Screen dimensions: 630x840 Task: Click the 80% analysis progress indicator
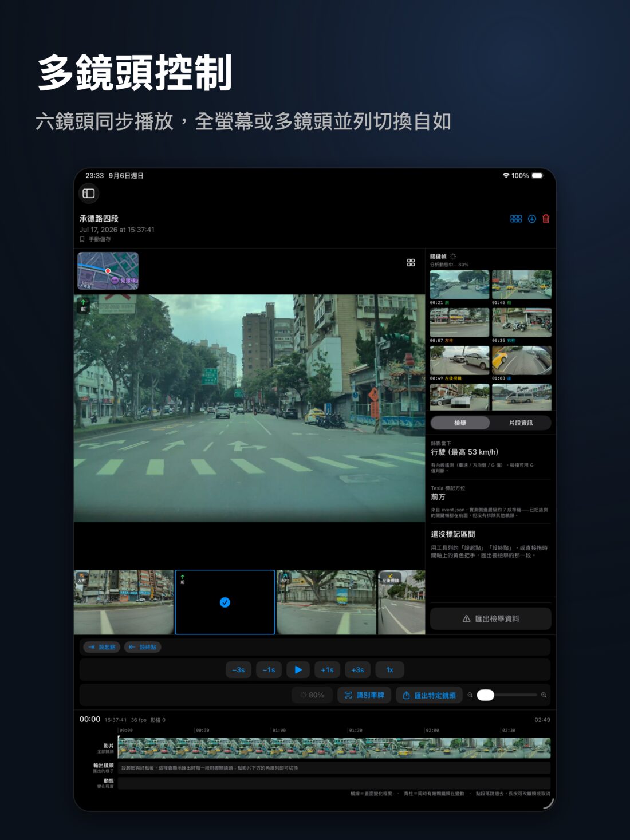[x=312, y=695]
